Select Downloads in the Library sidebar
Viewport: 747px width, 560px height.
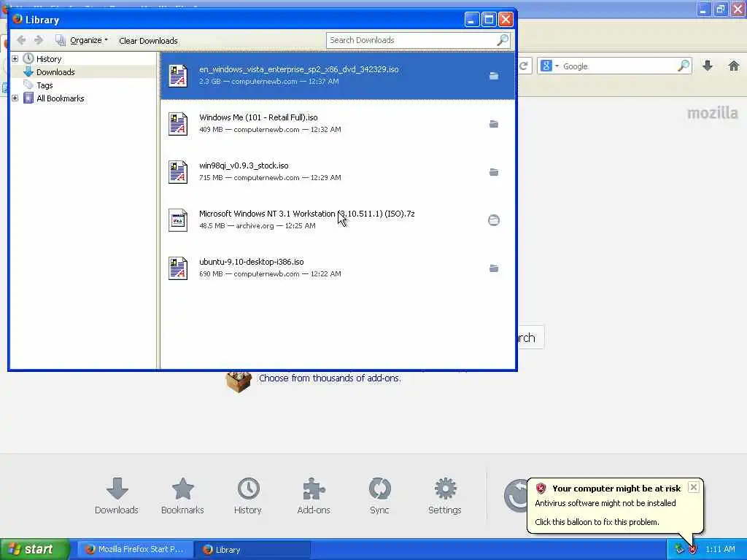55,72
